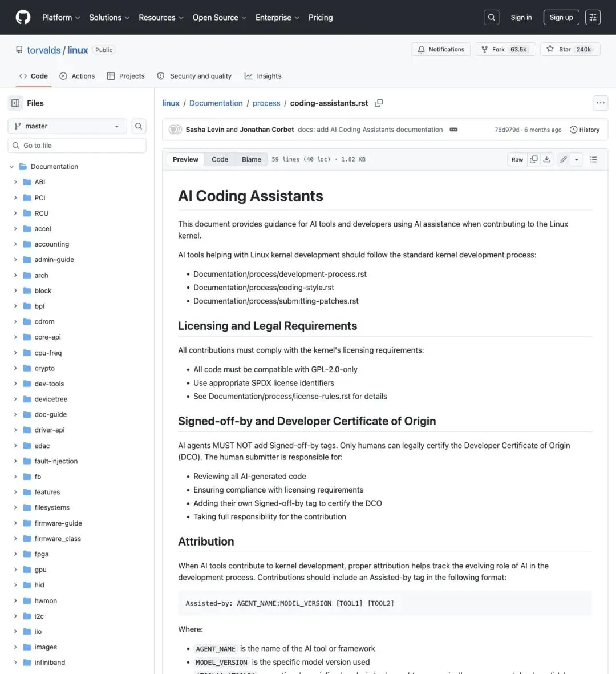This screenshot has height=674, width=616.
Task: Open the accounting folder
Action: coord(51,244)
